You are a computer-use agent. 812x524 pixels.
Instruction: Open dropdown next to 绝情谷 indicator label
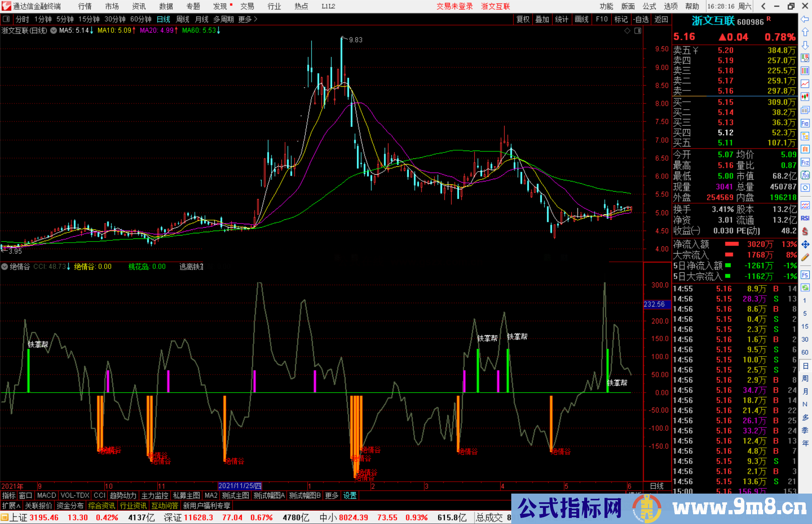[5, 267]
